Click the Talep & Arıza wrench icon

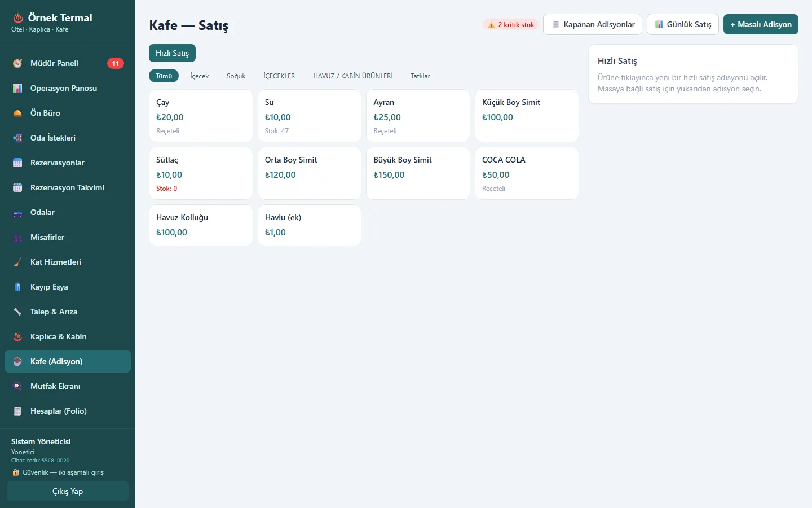coord(17,312)
